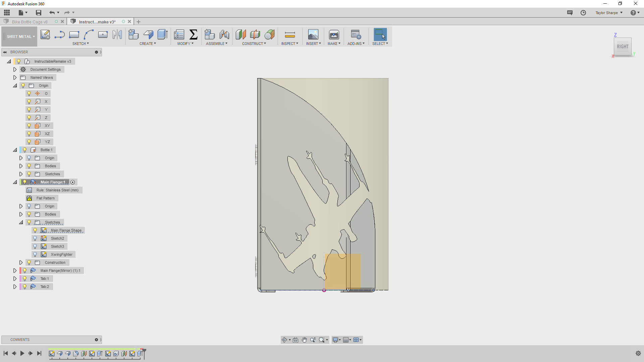
Task: Click the Insert Decal image icon
Action: 313,35
